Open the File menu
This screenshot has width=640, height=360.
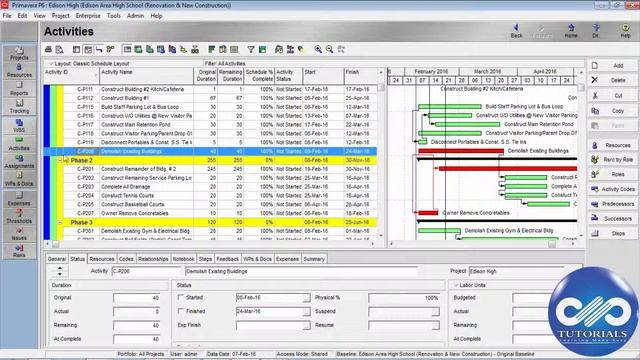[x=7, y=16]
